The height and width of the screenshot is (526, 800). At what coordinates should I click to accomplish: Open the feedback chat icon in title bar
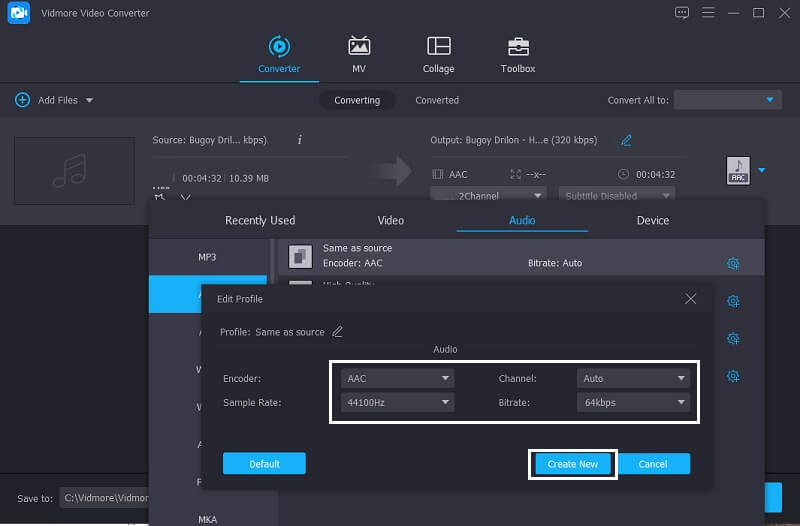point(682,13)
